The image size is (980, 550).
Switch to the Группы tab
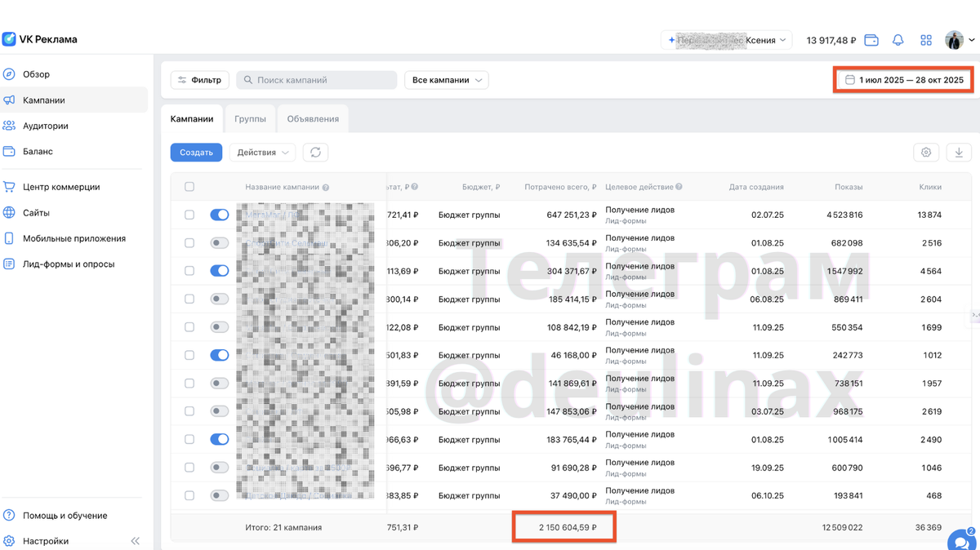pyautogui.click(x=250, y=119)
